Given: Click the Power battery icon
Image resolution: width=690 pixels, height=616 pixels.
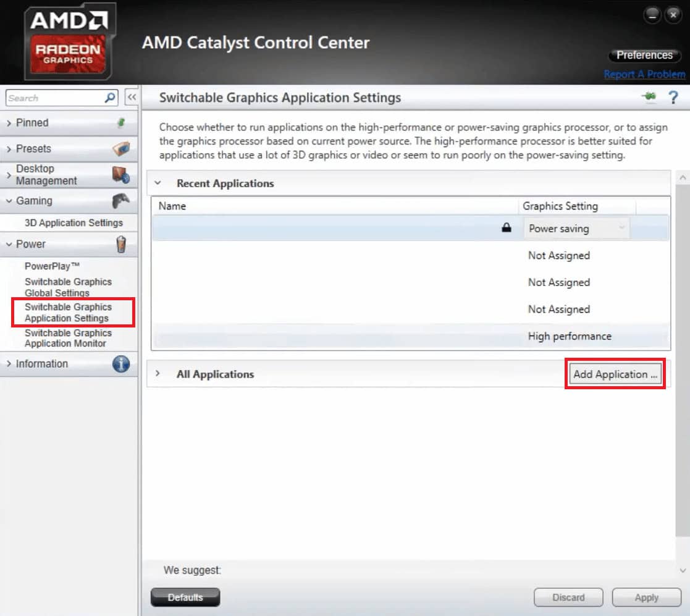Looking at the screenshot, I should click(121, 244).
